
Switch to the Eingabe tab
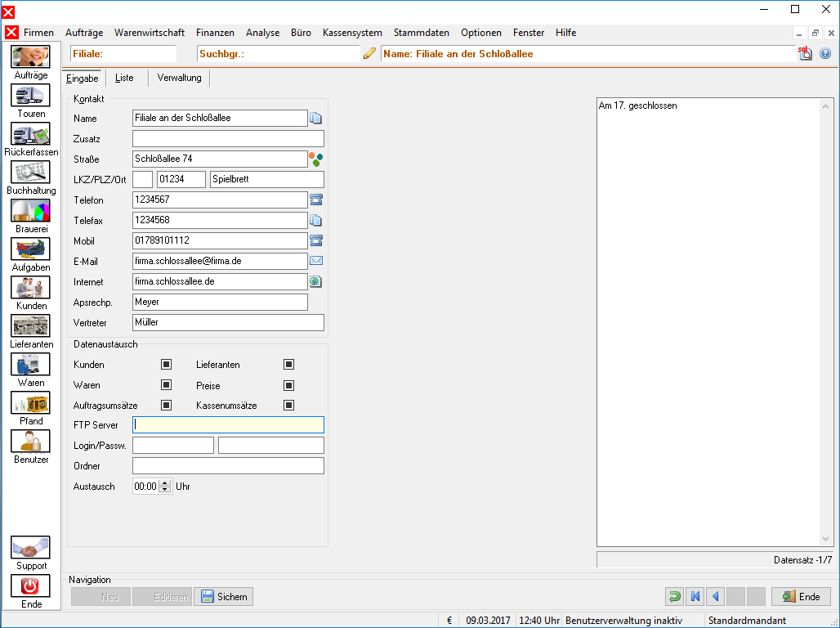click(x=82, y=78)
